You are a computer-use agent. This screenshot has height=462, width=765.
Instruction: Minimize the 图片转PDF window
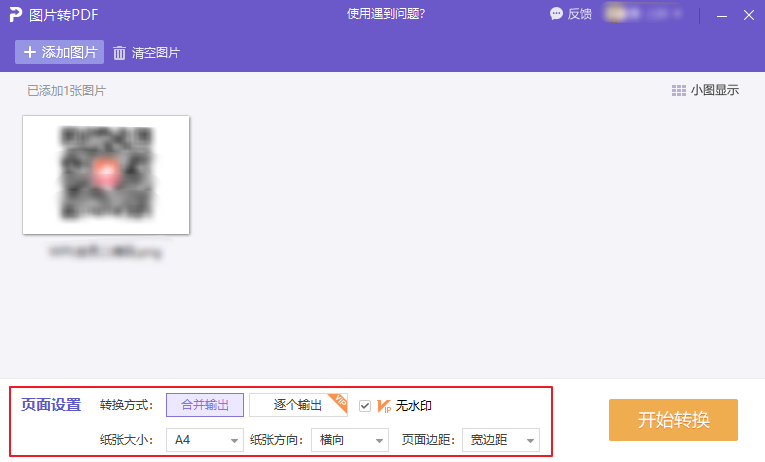[x=722, y=16]
